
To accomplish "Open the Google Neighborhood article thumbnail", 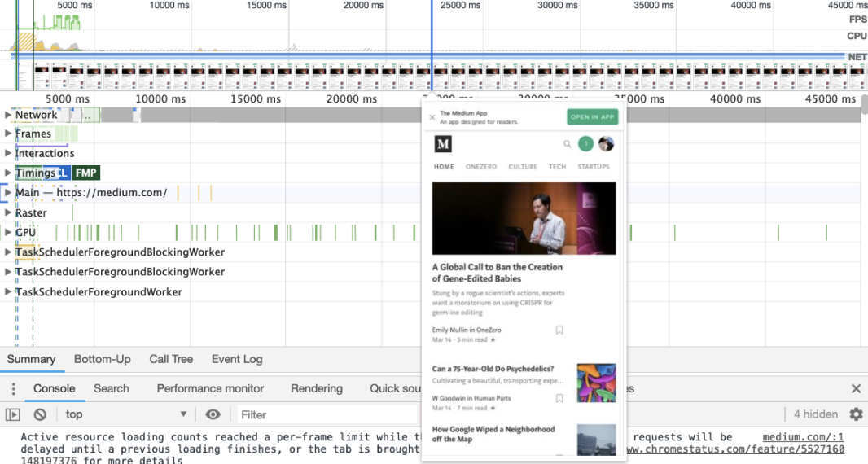I will pos(596,440).
